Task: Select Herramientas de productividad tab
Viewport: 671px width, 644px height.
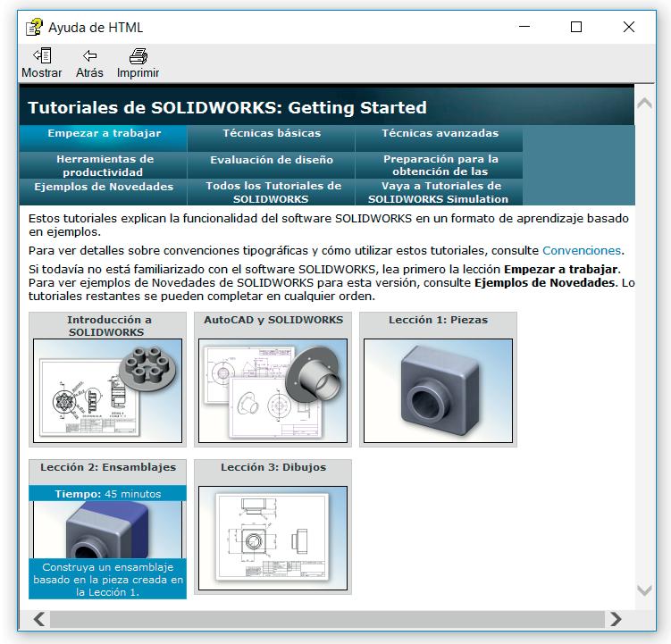Action: (x=104, y=165)
